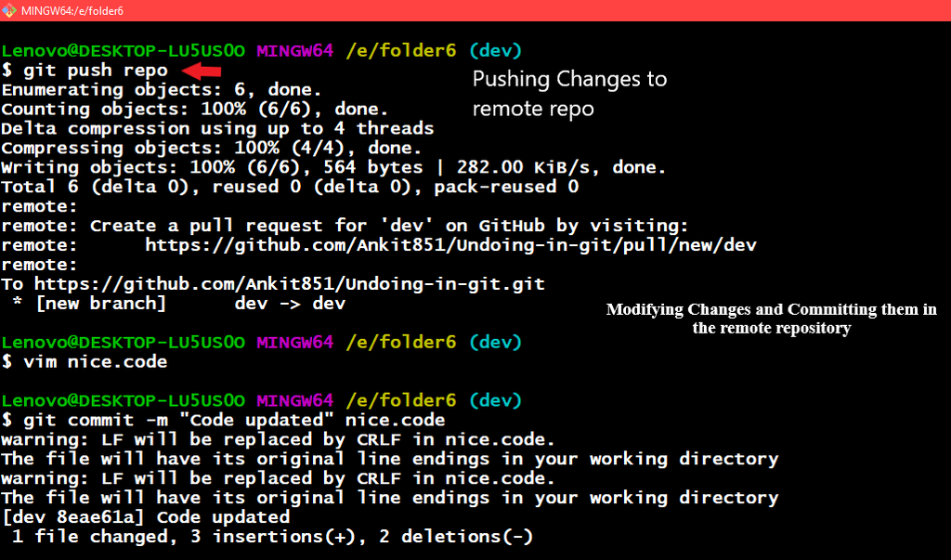Click 'Compressing objects: 100% (4/4), done.' line
Viewport: 951px width, 560px height.
[211, 148]
